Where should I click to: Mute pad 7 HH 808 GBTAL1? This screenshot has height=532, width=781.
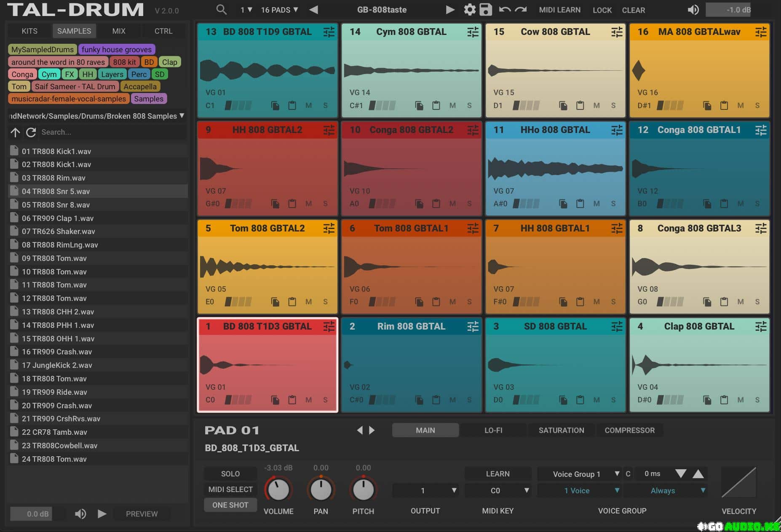[x=596, y=302]
